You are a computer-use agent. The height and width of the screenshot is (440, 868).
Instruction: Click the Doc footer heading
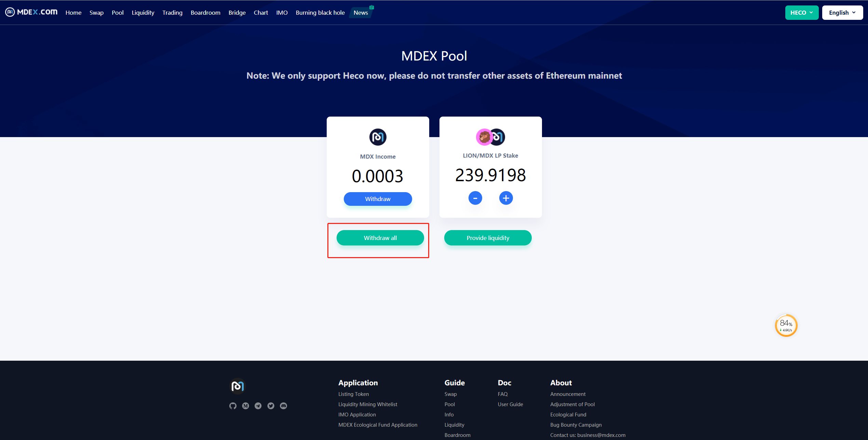coord(504,383)
